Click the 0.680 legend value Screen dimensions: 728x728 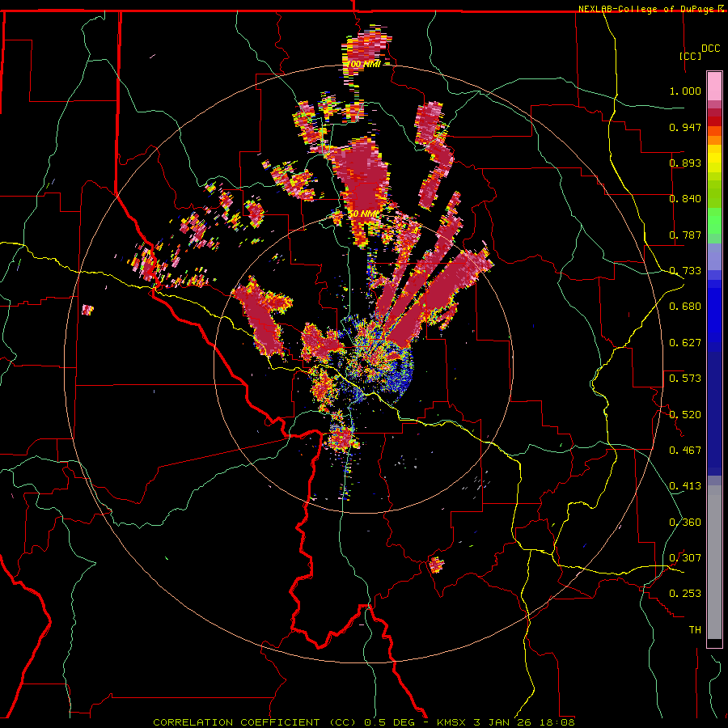tap(685, 307)
